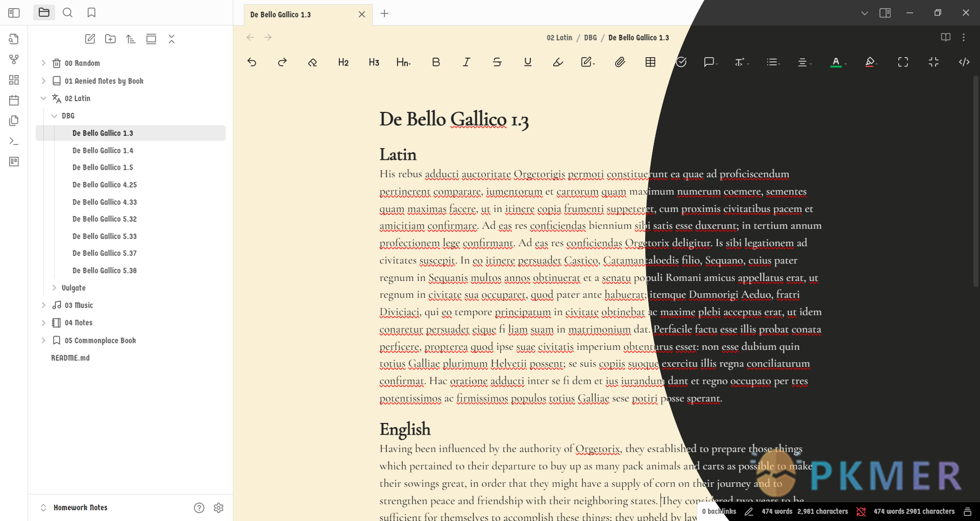Expand the 00 Random folder
The width and height of the screenshot is (980, 521).
pyautogui.click(x=43, y=63)
